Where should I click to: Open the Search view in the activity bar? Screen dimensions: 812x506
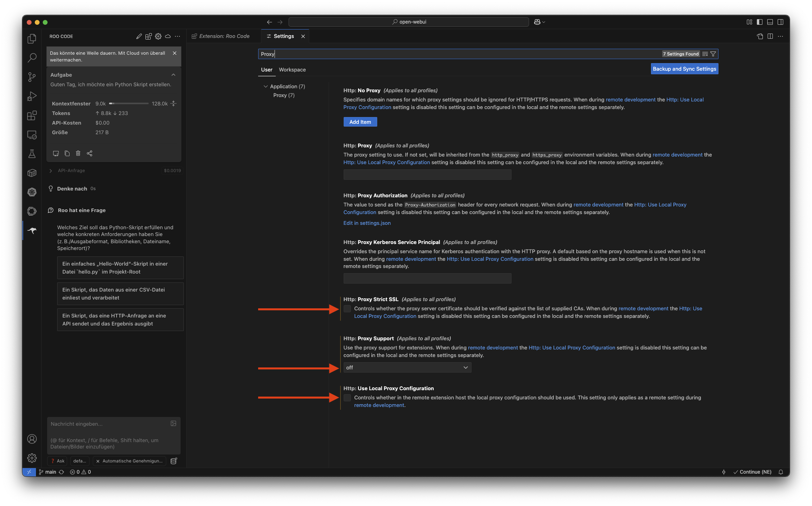coord(32,58)
